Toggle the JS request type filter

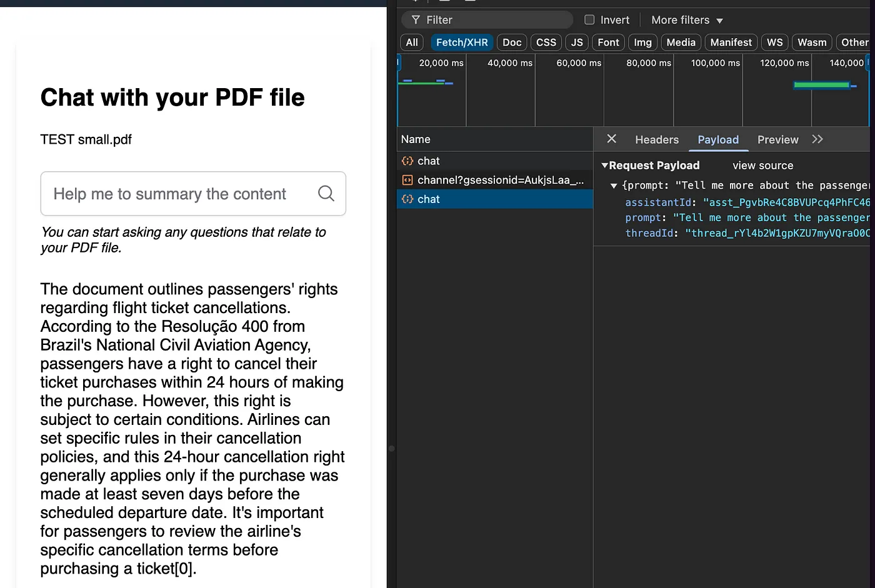coord(577,42)
